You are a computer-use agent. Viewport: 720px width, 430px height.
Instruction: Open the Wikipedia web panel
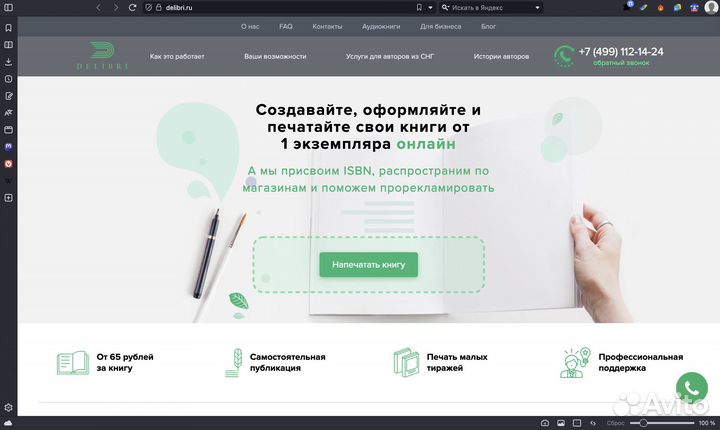(8, 181)
